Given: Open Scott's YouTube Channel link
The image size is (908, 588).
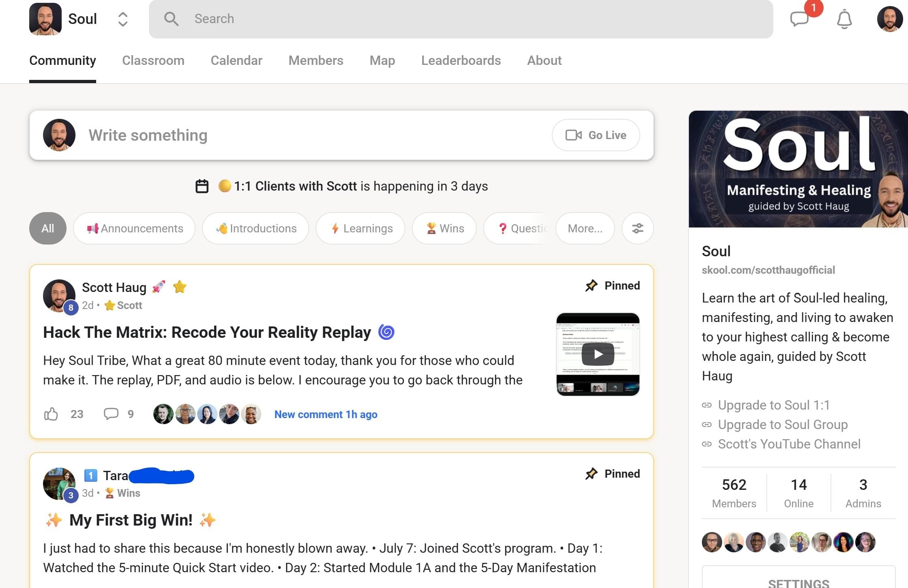Looking at the screenshot, I should tap(789, 444).
